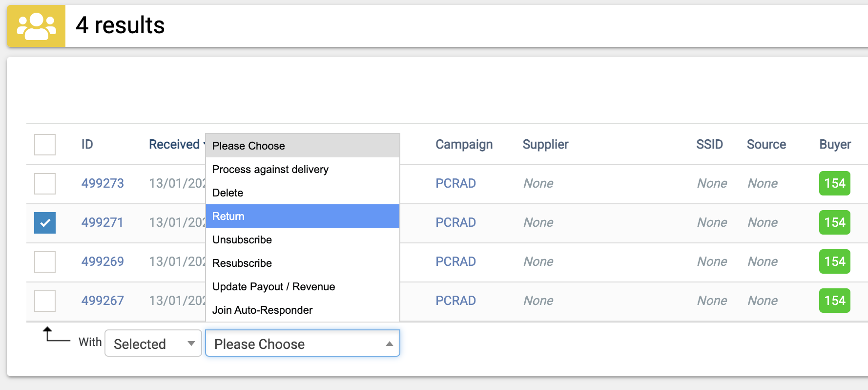Open the Selected dropdown next to With
This screenshot has width=868, height=390.
tap(153, 344)
